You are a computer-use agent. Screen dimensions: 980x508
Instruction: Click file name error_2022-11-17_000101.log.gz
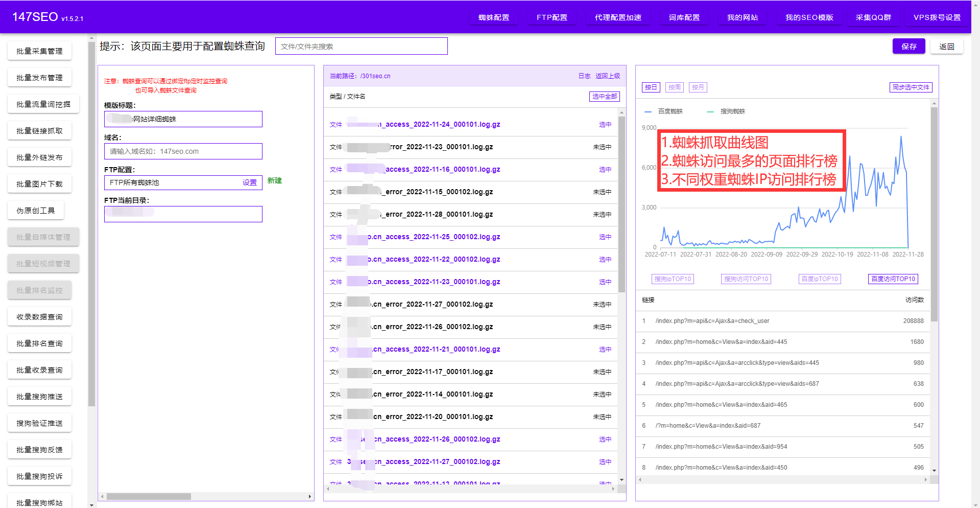click(420, 372)
